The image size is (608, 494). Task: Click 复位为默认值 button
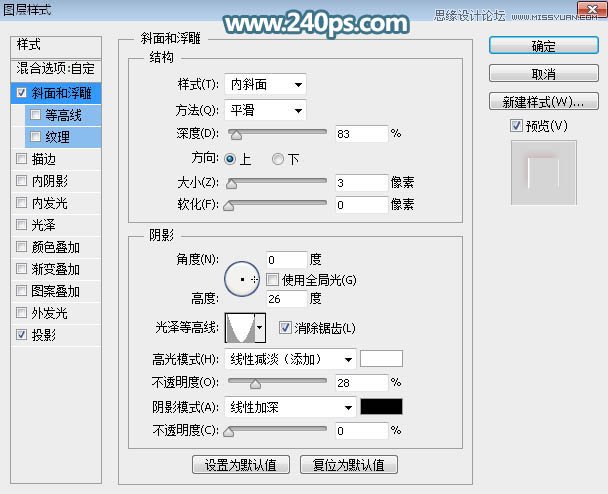point(349,465)
